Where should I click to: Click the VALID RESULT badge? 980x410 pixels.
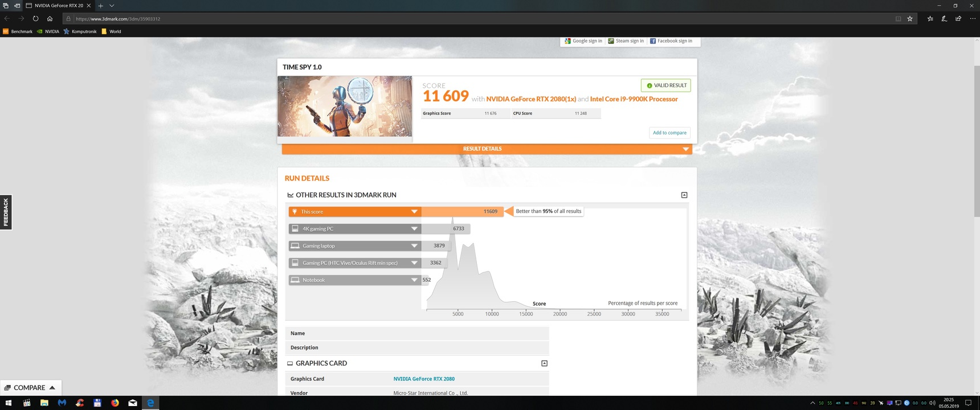click(x=665, y=85)
